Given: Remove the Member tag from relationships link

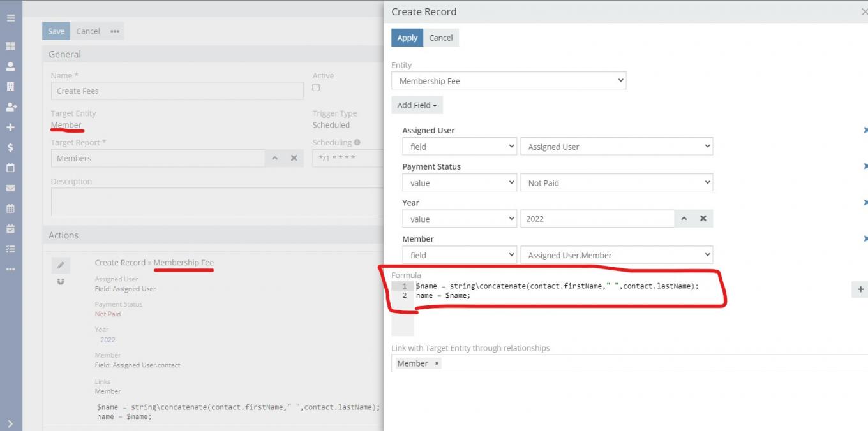Looking at the screenshot, I should tap(437, 363).
